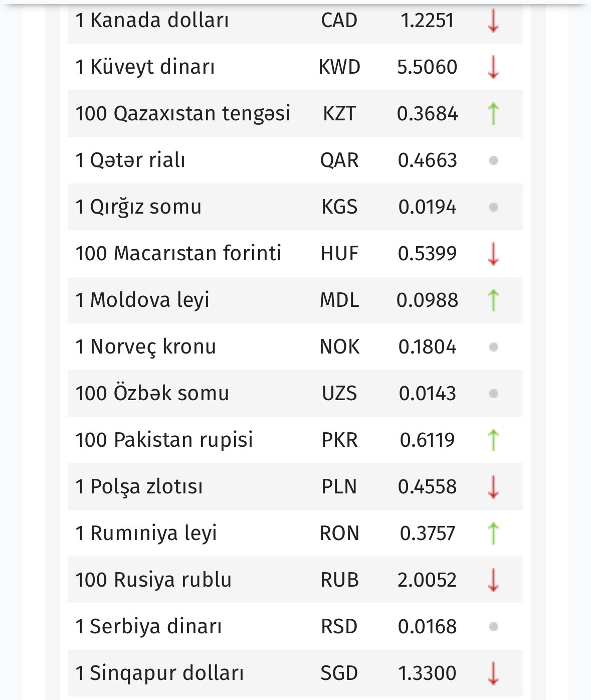591x700 pixels.
Task: Click the red down arrow for HUF
Action: pyautogui.click(x=493, y=254)
